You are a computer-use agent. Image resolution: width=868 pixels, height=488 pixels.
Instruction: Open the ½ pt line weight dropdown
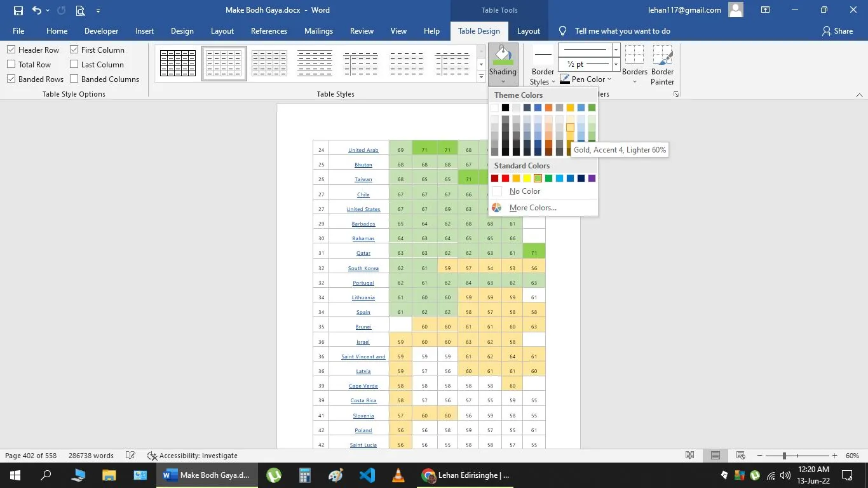pyautogui.click(x=614, y=64)
